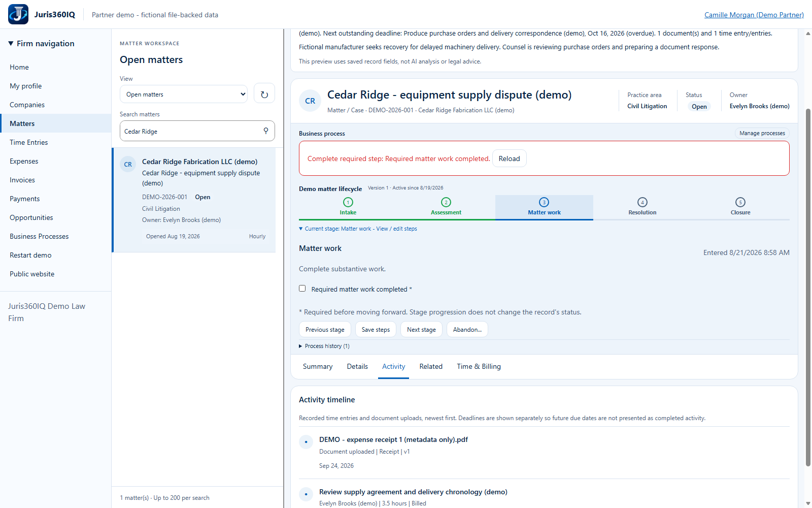Switch to the Summary tab
This screenshot has height=508, width=812.
(318, 366)
